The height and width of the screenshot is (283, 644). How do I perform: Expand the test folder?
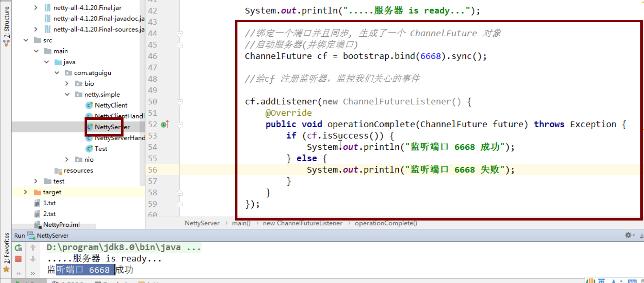coord(36,181)
